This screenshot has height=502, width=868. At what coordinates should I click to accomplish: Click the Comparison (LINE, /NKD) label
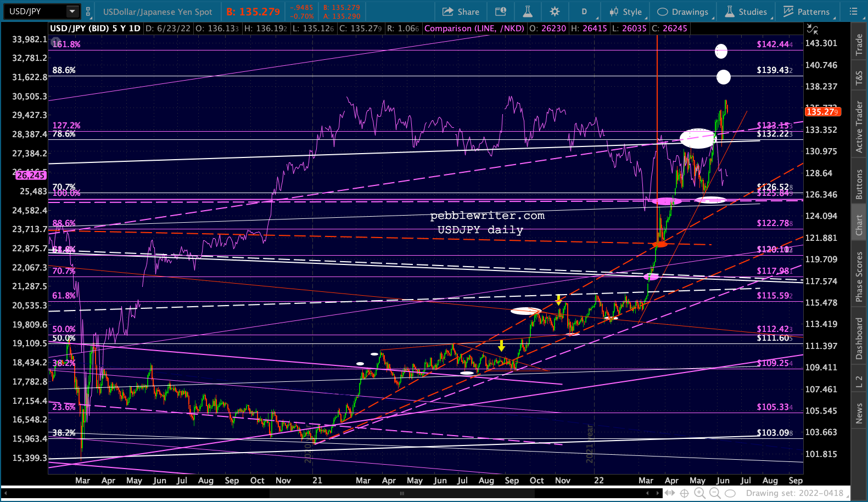click(474, 29)
